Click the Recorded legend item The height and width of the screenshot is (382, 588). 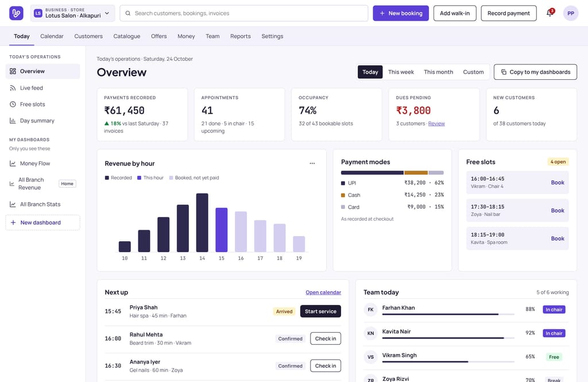pos(118,178)
